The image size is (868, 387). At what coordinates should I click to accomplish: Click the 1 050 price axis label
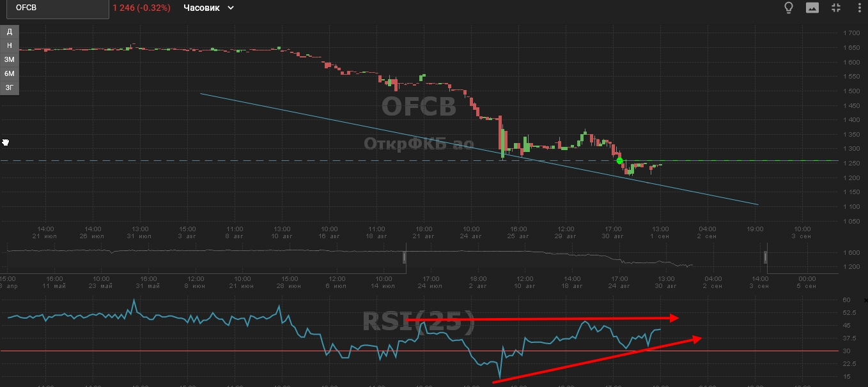[x=851, y=221]
